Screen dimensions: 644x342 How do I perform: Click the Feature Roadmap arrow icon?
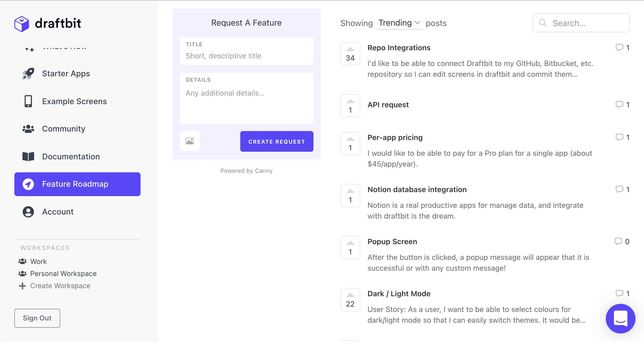[x=28, y=184]
